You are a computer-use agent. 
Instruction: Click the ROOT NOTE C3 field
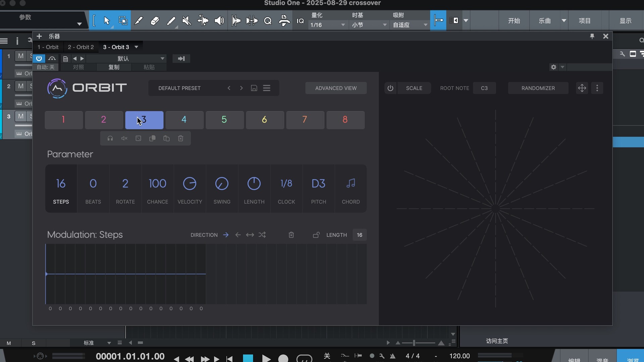coord(484,88)
